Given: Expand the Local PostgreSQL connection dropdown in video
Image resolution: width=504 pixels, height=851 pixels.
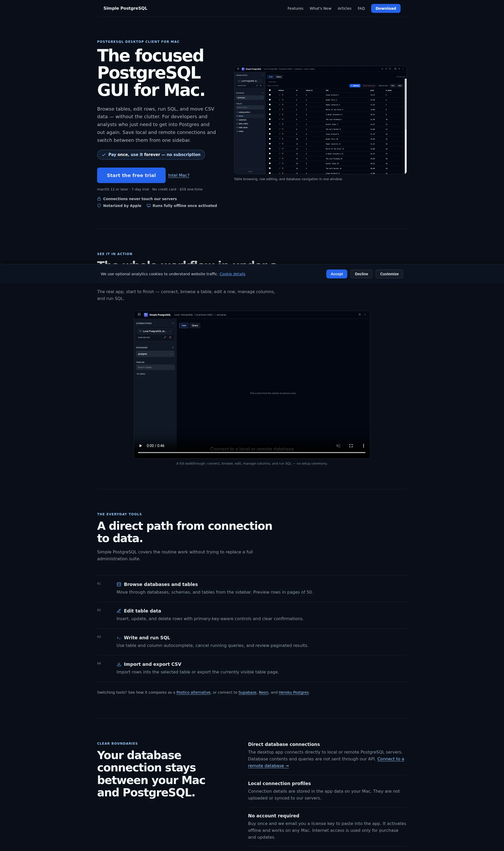Looking at the screenshot, I should 155,331.
